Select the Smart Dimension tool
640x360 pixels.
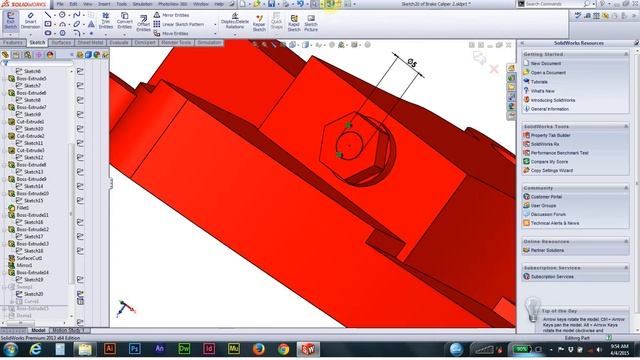click(30, 21)
